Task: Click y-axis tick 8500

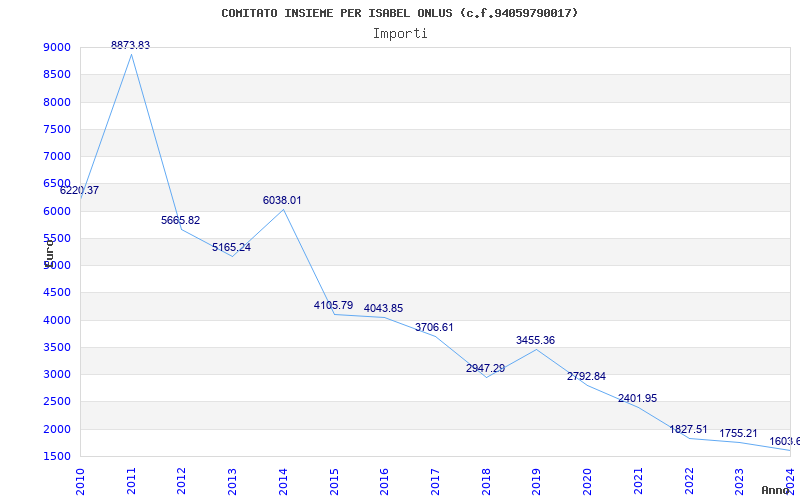Action: tap(57, 74)
